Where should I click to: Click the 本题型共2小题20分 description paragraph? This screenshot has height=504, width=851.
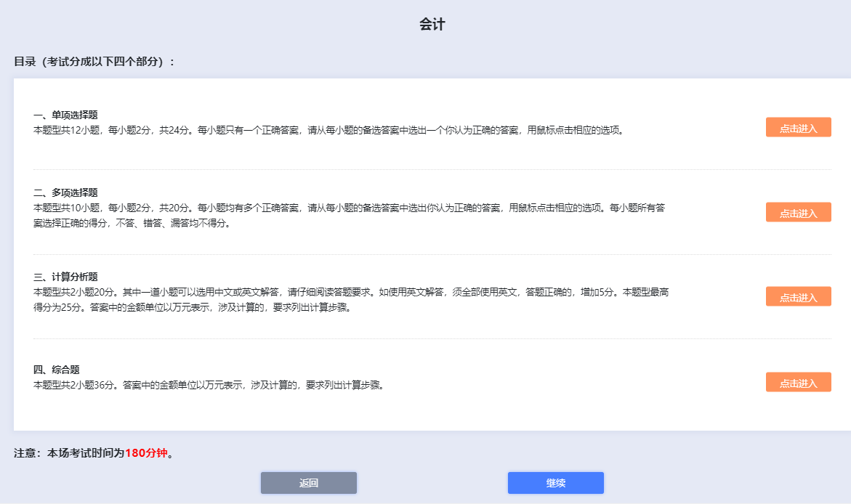tap(350, 292)
